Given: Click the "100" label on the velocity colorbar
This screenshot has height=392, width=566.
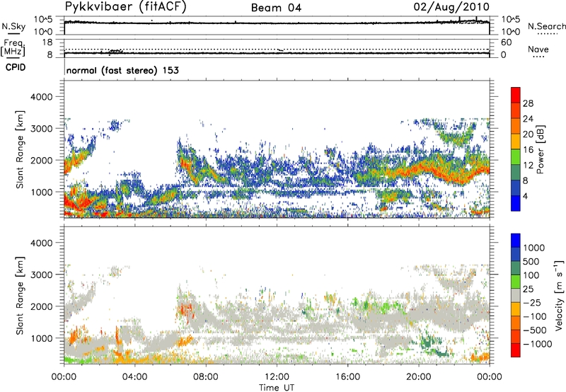Looking at the screenshot, I should point(531,275).
